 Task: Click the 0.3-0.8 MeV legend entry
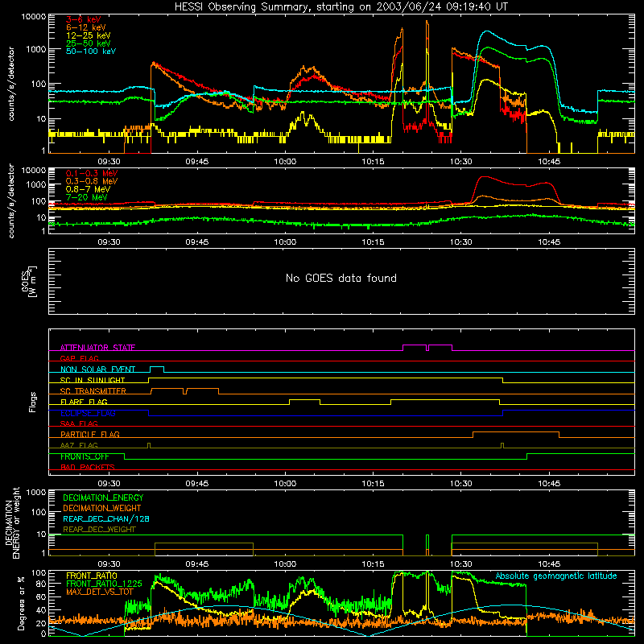pos(92,181)
